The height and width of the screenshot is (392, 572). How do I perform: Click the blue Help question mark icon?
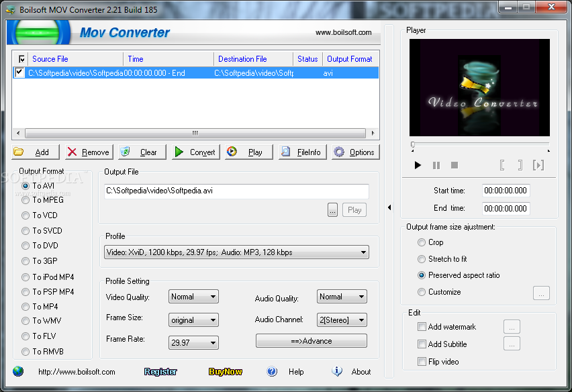[x=272, y=371]
